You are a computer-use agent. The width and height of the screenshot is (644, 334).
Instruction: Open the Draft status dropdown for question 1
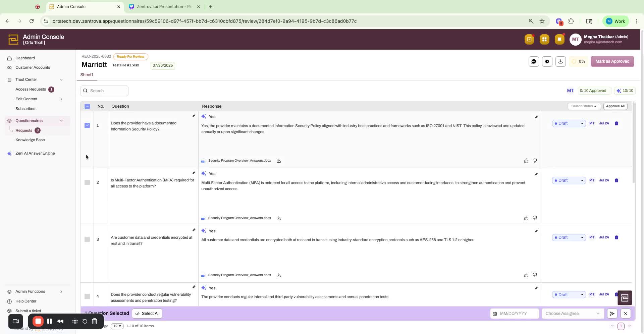click(x=569, y=123)
